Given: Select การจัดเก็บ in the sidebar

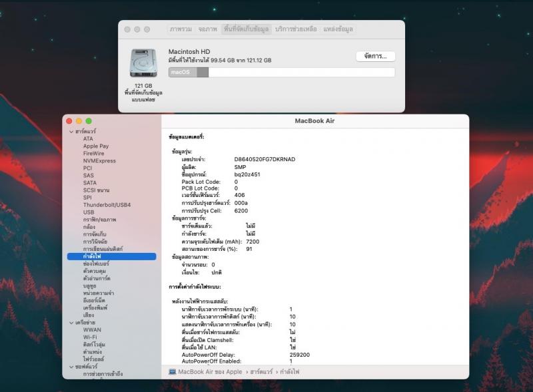Looking at the screenshot, I should pyautogui.click(x=95, y=234).
